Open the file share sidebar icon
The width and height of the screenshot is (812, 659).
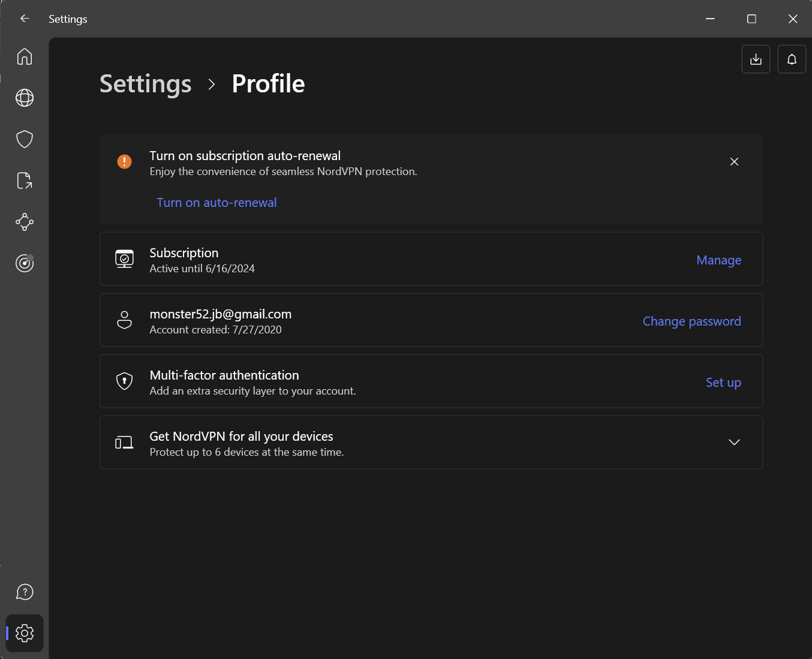[x=25, y=180]
